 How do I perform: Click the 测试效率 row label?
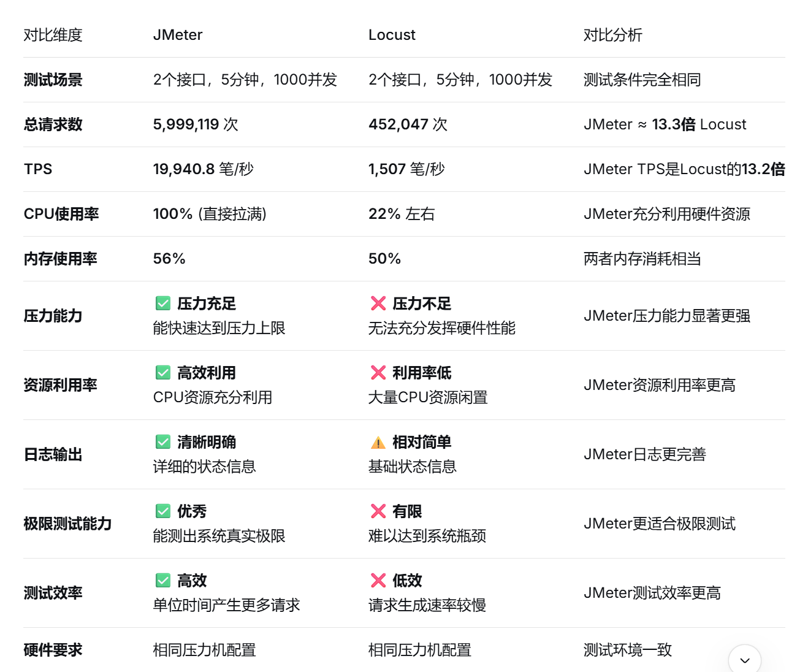(x=53, y=593)
